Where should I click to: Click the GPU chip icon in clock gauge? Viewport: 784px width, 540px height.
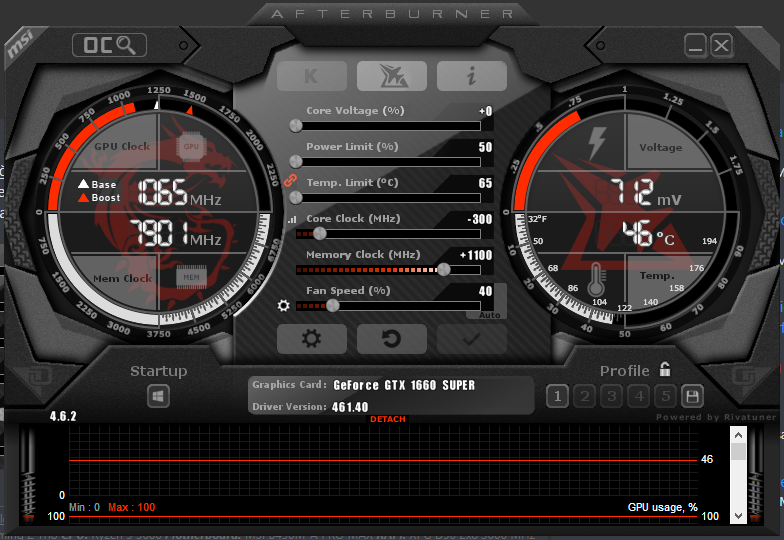(x=191, y=146)
